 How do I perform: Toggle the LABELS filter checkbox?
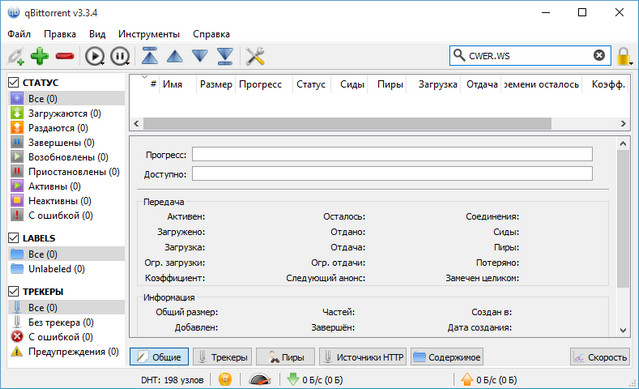point(13,238)
